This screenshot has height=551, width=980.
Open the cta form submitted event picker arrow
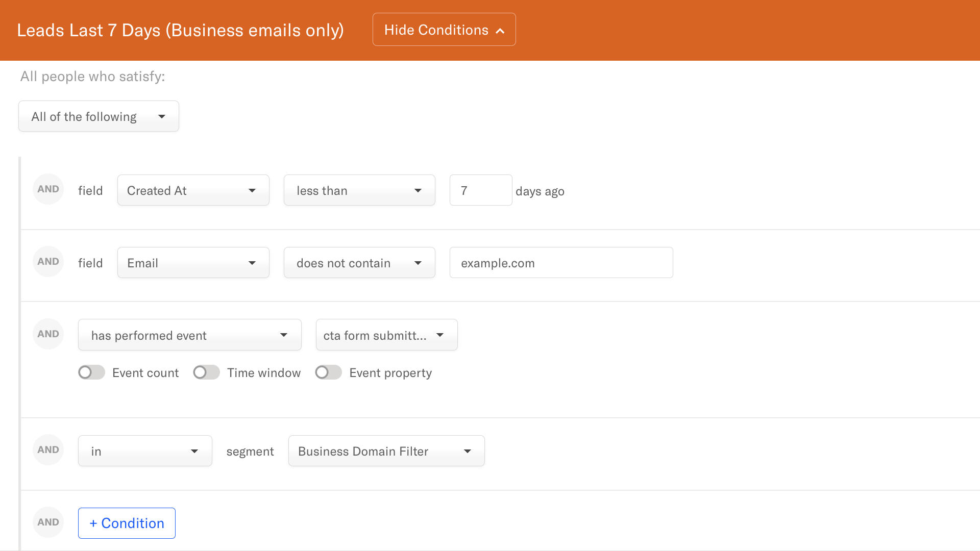coord(439,335)
